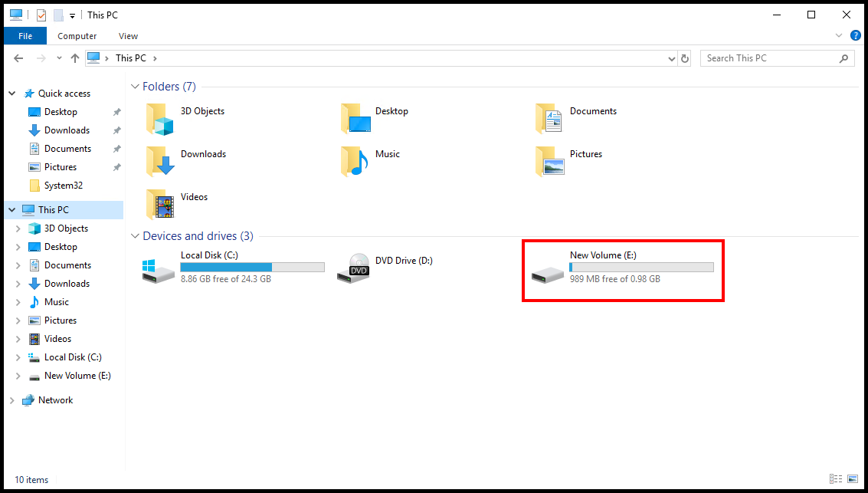Click inside the Search This PC box
Image resolution: width=868 pixels, height=493 pixels.
click(766, 58)
